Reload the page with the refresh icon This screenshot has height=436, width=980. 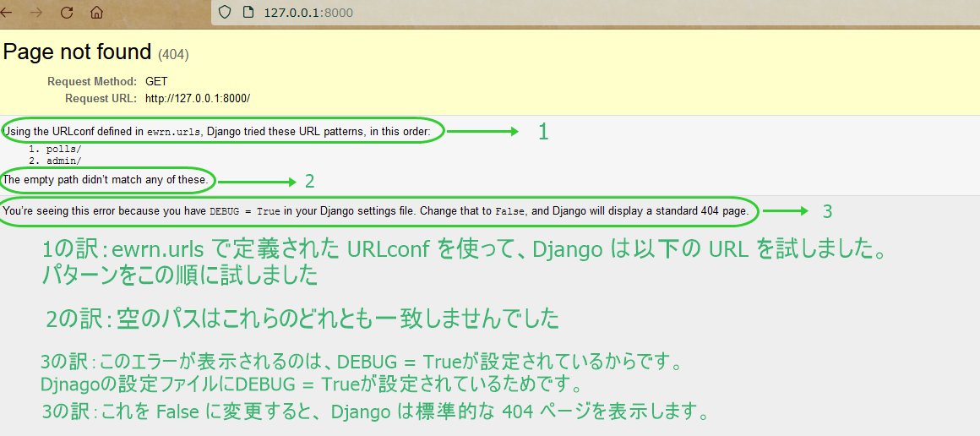coord(66,12)
